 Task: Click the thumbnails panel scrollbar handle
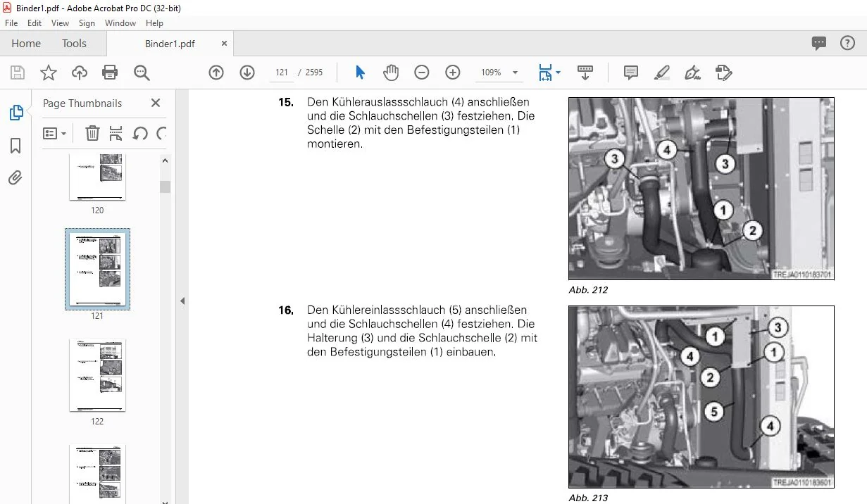165,187
